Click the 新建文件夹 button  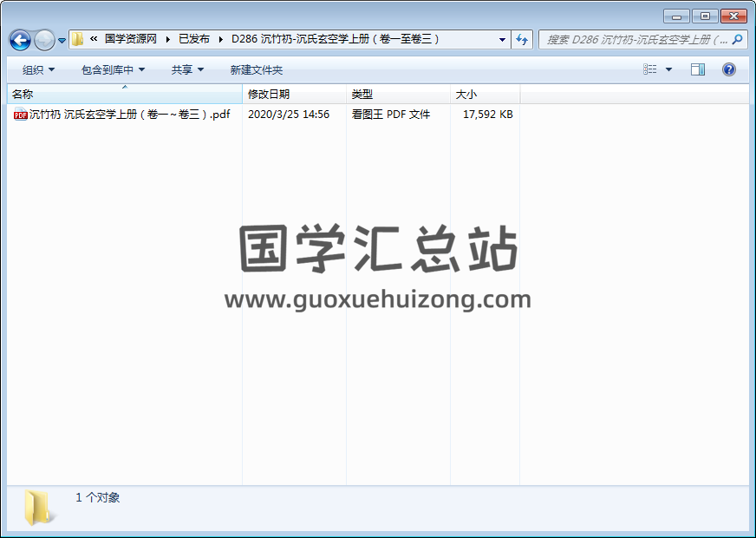[x=256, y=69]
